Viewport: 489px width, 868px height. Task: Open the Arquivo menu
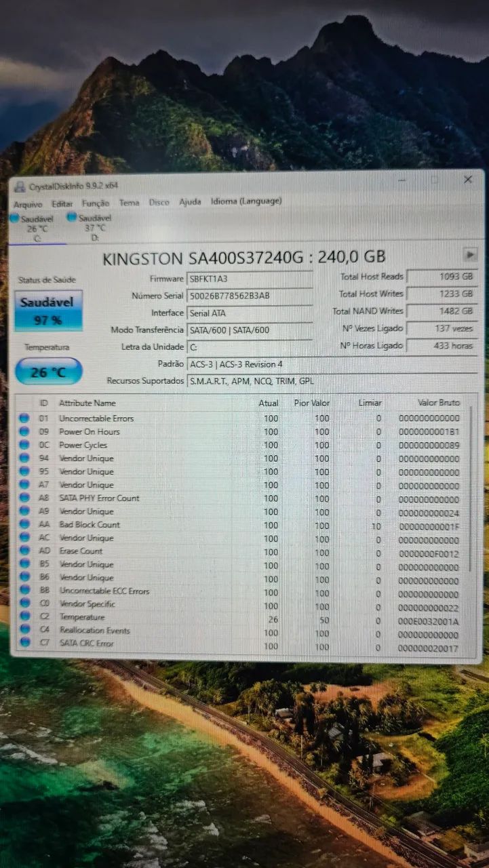pos(28,203)
